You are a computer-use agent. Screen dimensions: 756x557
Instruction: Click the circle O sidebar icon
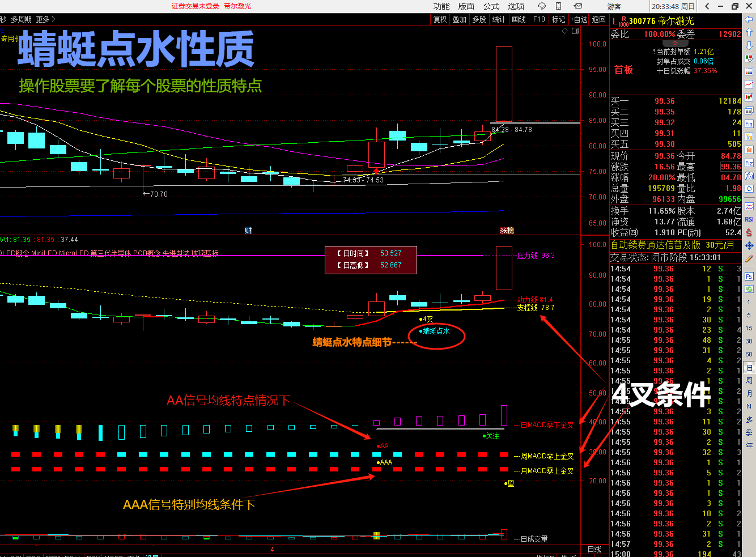coord(749,189)
